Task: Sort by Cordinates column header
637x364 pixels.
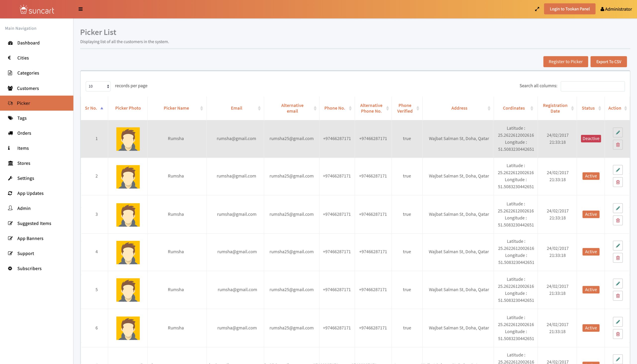Action: (516, 108)
